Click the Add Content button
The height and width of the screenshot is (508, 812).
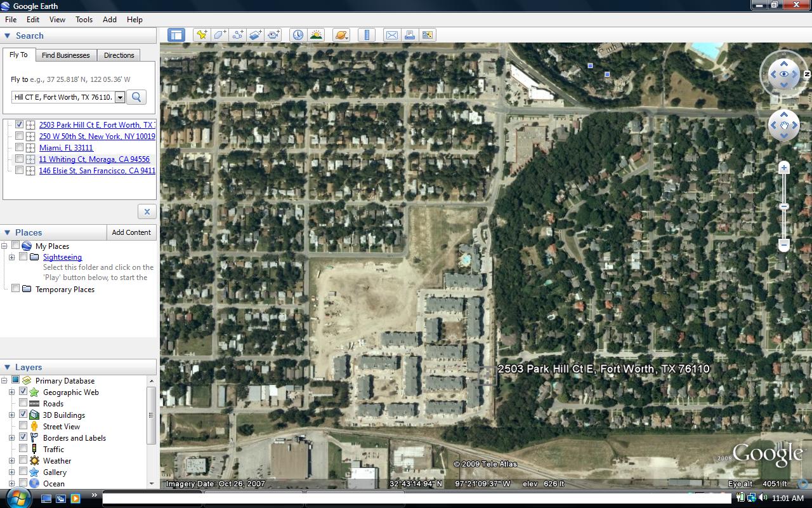coord(131,232)
